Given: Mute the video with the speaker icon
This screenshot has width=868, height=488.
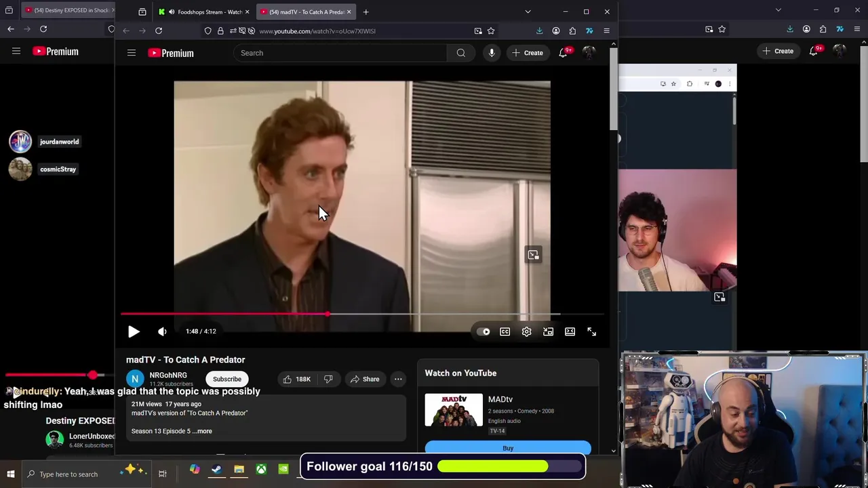Looking at the screenshot, I should click(x=162, y=331).
